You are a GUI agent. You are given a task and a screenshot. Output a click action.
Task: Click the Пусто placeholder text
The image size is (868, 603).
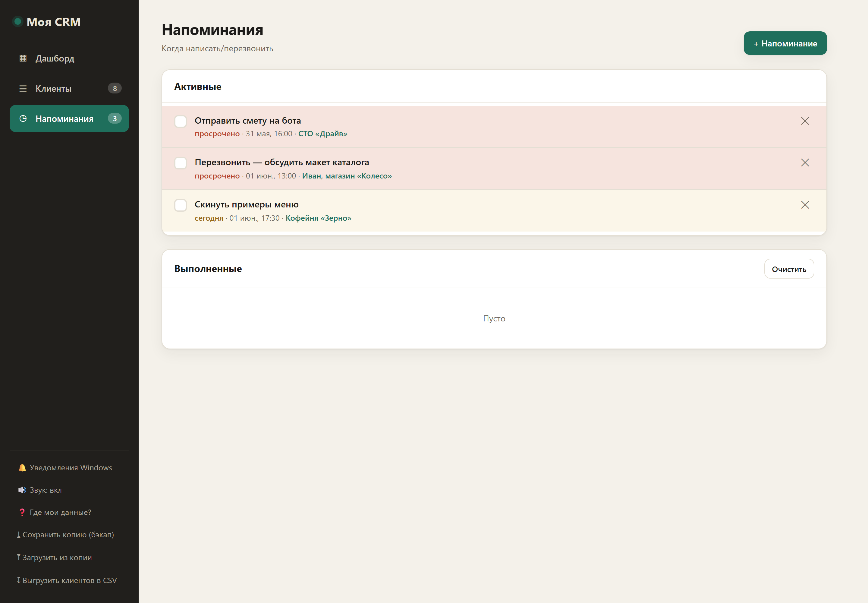494,318
